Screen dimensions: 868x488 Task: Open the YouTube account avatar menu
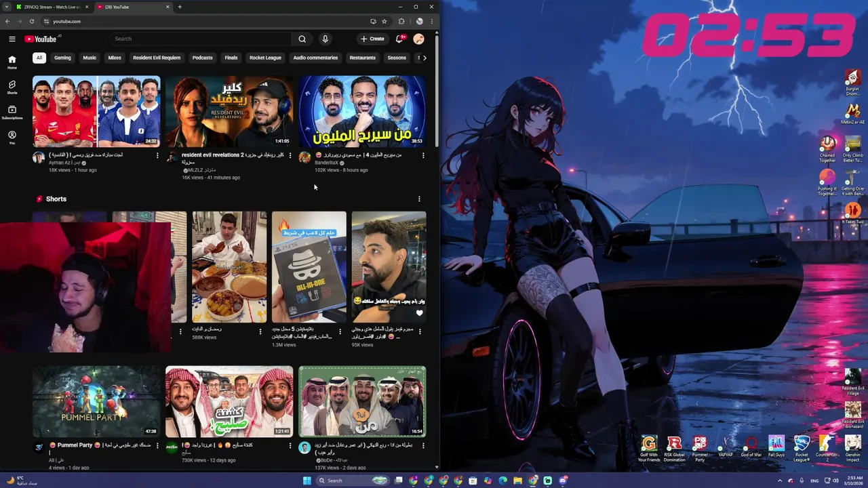pos(418,39)
